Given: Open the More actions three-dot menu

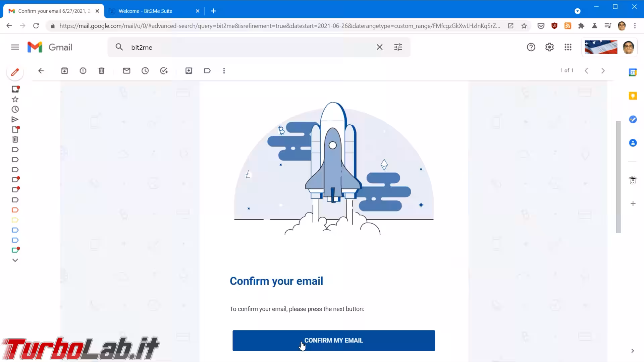Looking at the screenshot, I should [x=224, y=71].
